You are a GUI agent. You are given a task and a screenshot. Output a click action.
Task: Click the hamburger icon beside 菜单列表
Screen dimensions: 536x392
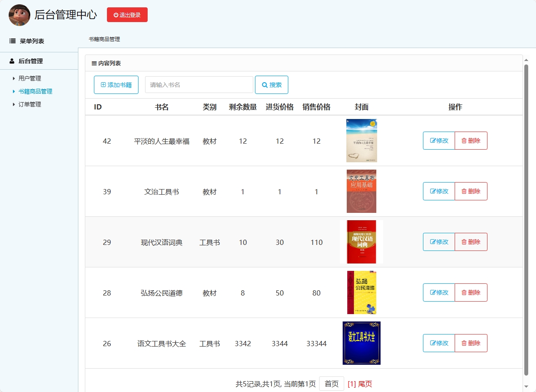coord(11,41)
